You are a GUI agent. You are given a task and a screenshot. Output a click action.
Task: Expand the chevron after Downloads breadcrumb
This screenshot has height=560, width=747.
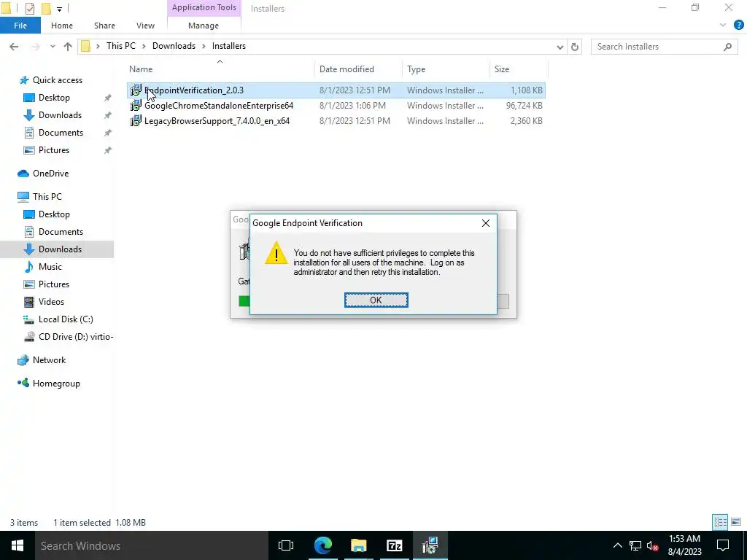pyautogui.click(x=204, y=46)
